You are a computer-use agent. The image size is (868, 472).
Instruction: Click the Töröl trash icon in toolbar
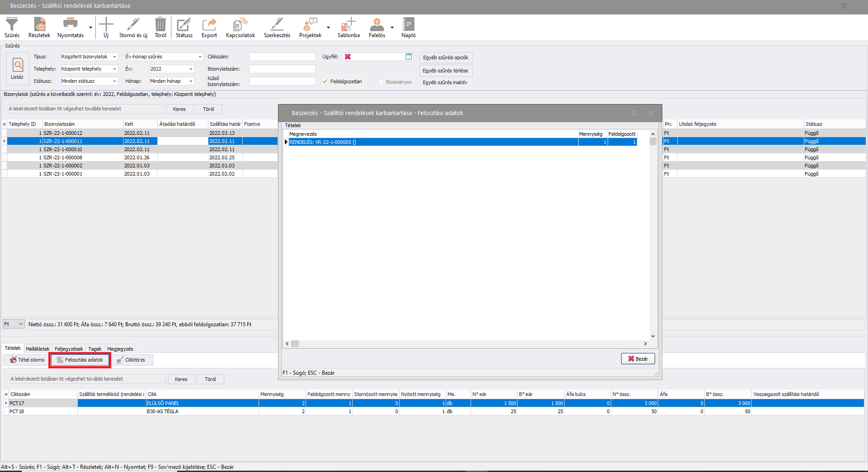click(160, 25)
